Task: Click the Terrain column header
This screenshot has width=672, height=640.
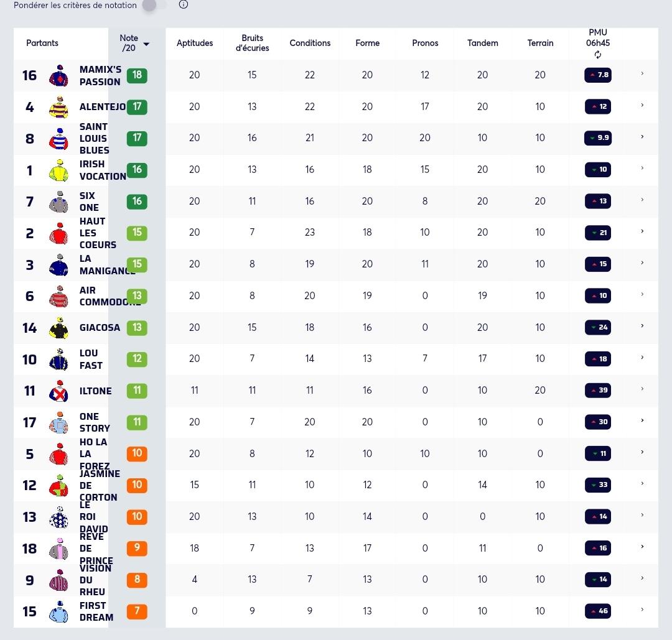Action: pyautogui.click(x=540, y=43)
